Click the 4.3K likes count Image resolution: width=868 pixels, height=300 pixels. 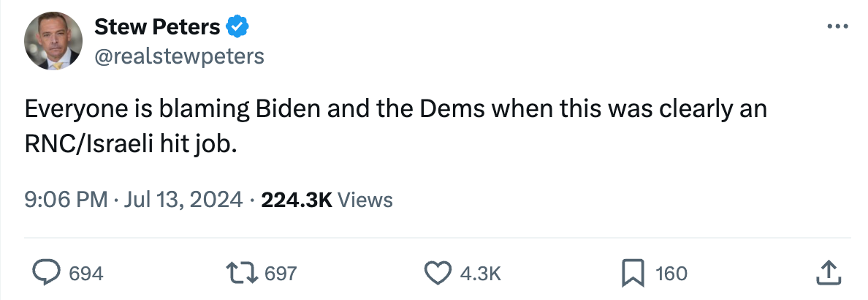click(481, 274)
